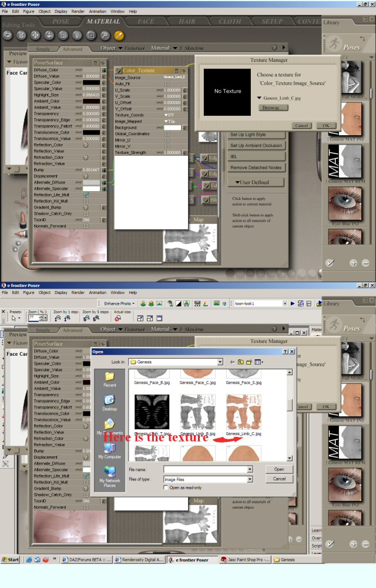This screenshot has height=588, width=376.
Task: Click the Actual size zoom icon
Action: 118,318
